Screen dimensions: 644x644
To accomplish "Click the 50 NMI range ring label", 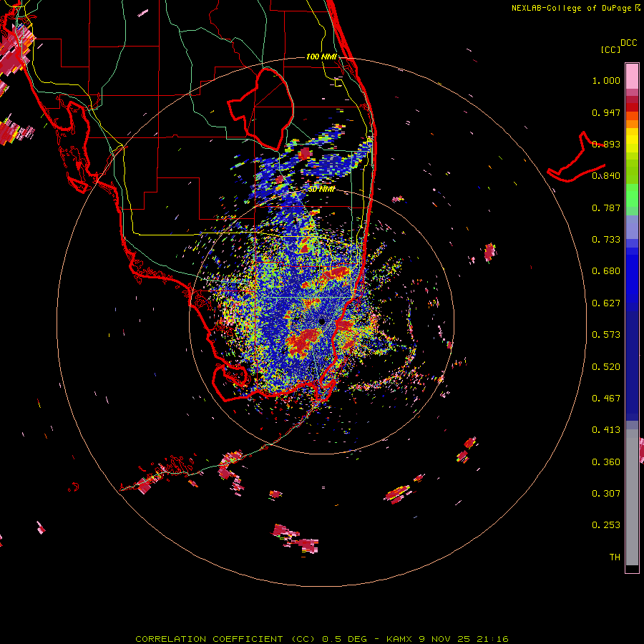I will 321,189.
